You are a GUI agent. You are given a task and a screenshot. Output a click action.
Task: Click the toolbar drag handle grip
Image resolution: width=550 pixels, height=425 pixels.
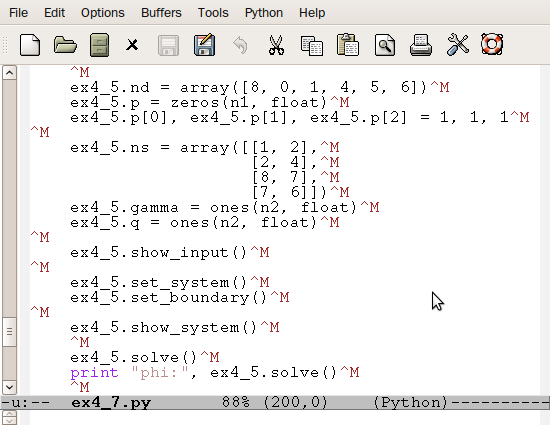pos(5,45)
